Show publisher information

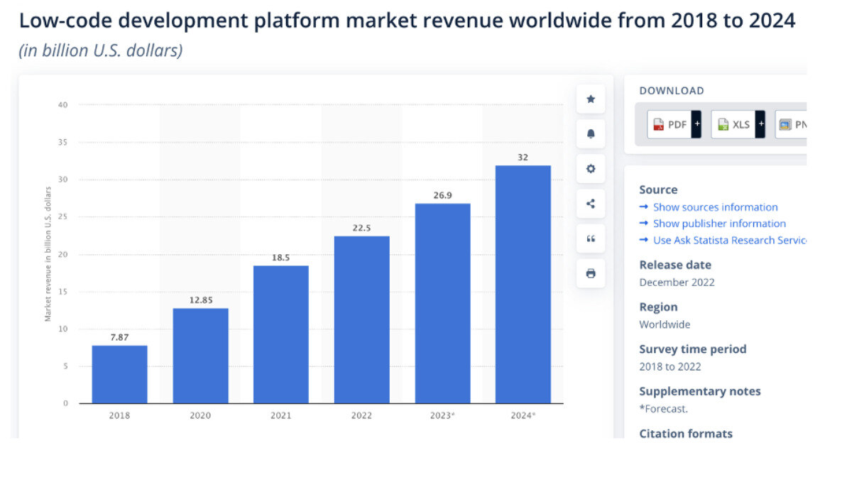tap(719, 223)
